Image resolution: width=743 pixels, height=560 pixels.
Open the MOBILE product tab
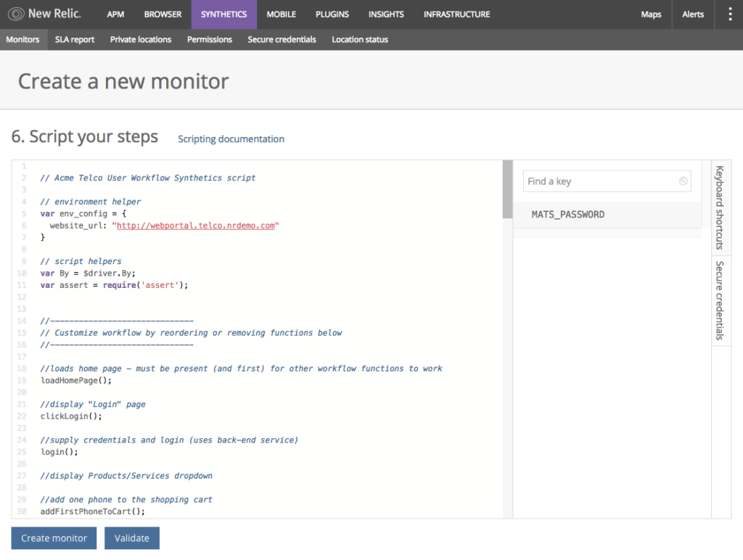click(x=281, y=15)
